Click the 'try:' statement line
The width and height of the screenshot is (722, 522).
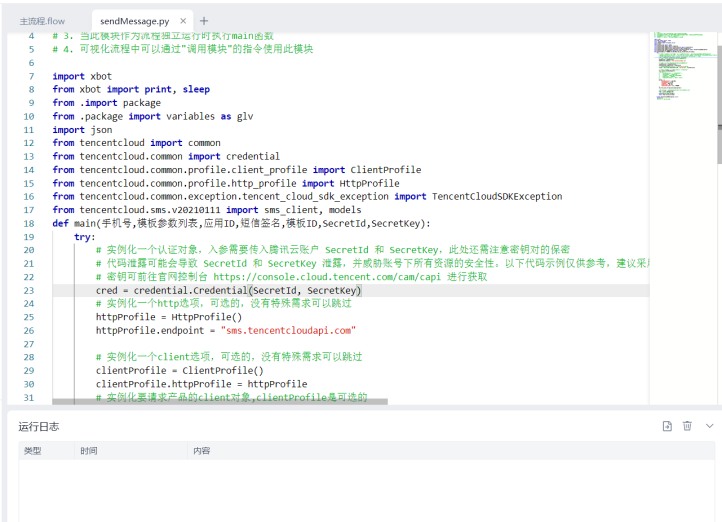(x=85, y=237)
